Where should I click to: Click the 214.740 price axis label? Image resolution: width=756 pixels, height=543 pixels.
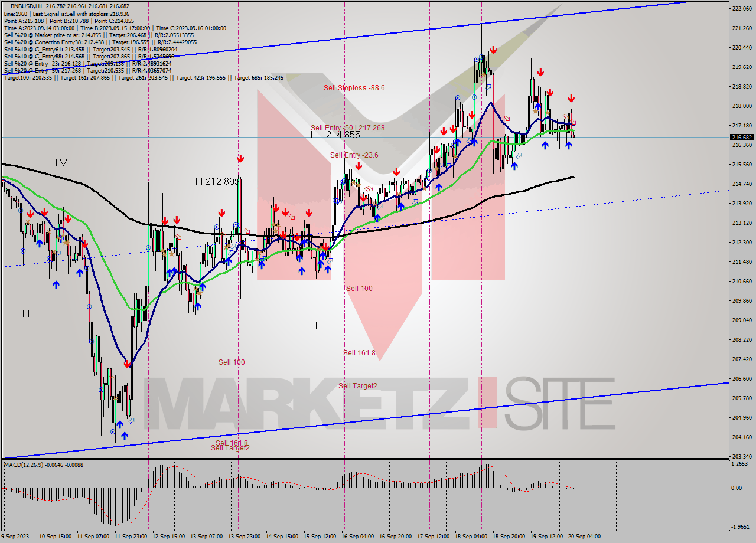pyautogui.click(x=741, y=184)
